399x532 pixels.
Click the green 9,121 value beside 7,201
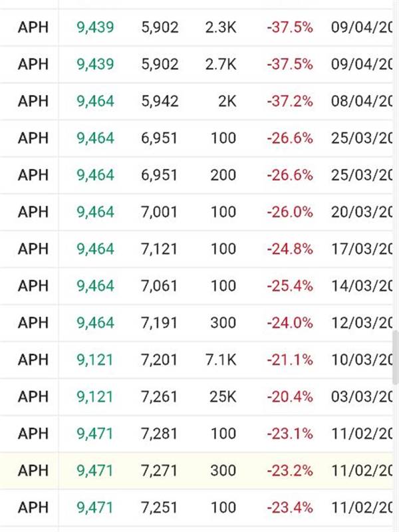[x=95, y=360]
